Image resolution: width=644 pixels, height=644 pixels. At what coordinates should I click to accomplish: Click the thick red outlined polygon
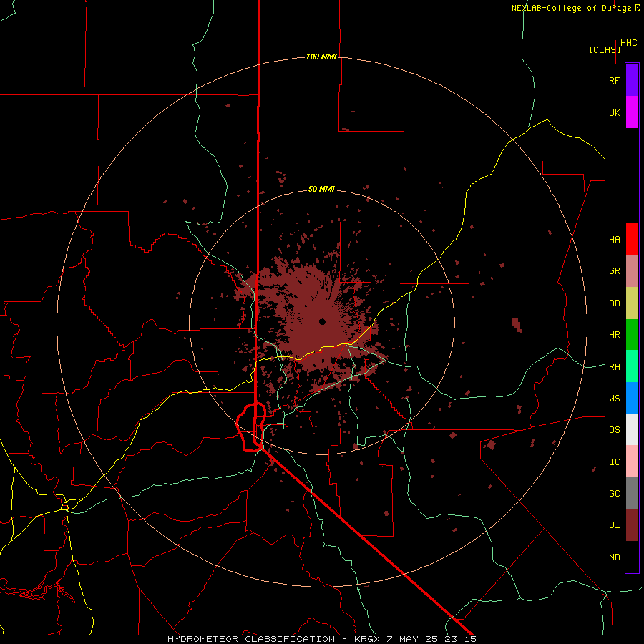click(251, 427)
